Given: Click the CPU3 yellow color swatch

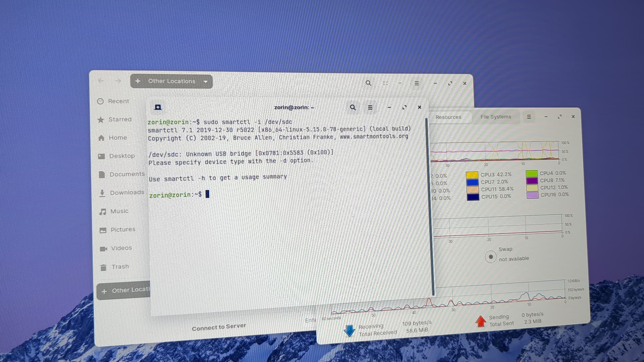Looking at the screenshot, I should click(472, 175).
